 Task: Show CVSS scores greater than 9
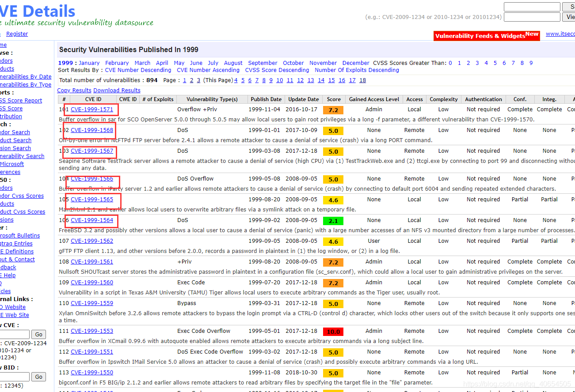click(531, 63)
